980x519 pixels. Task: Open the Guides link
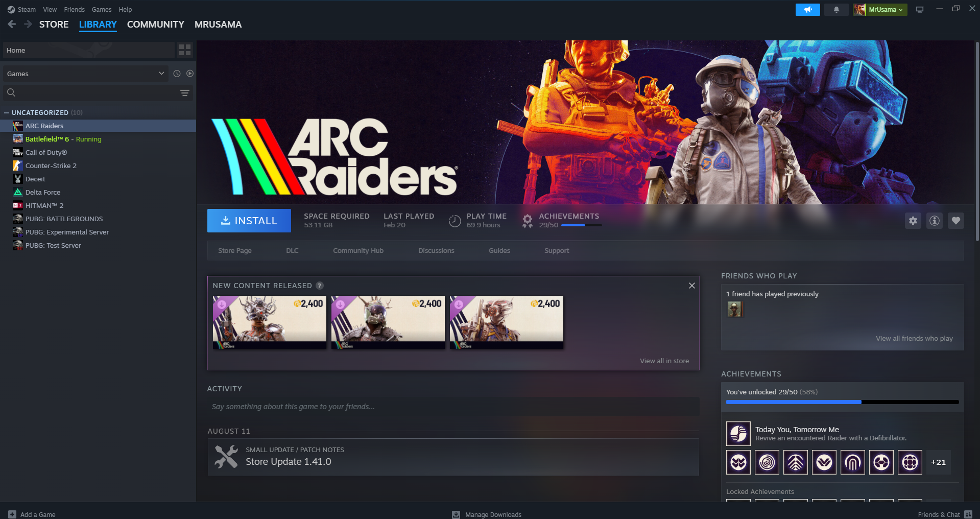499,250
